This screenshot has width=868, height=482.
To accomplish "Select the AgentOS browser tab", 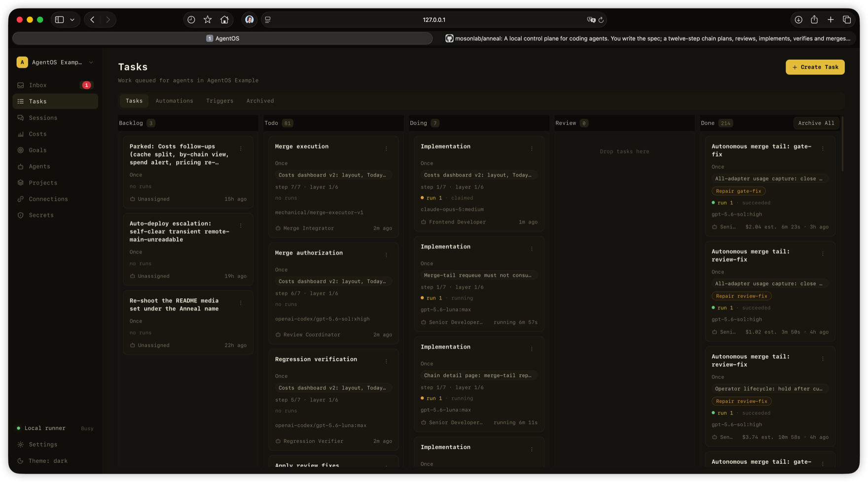I will point(222,38).
